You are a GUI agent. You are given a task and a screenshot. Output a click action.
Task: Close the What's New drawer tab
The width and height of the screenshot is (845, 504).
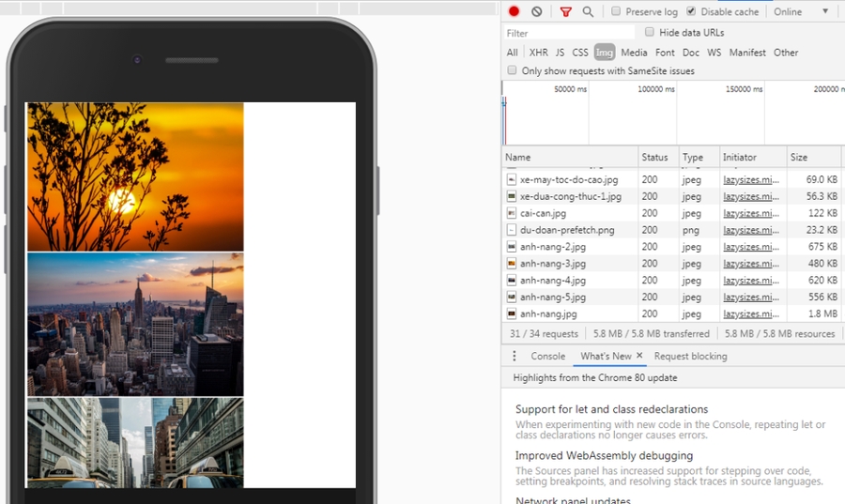point(639,356)
